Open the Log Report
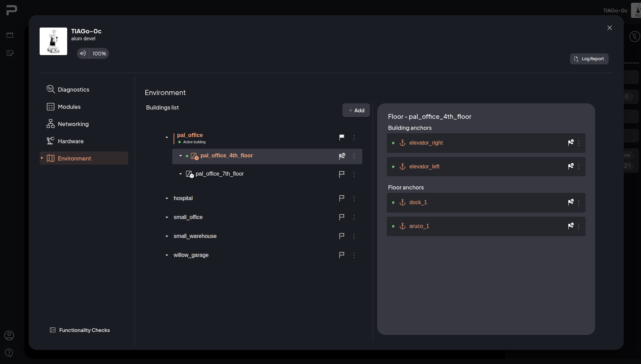Image resolution: width=641 pixels, height=364 pixels. click(589, 59)
